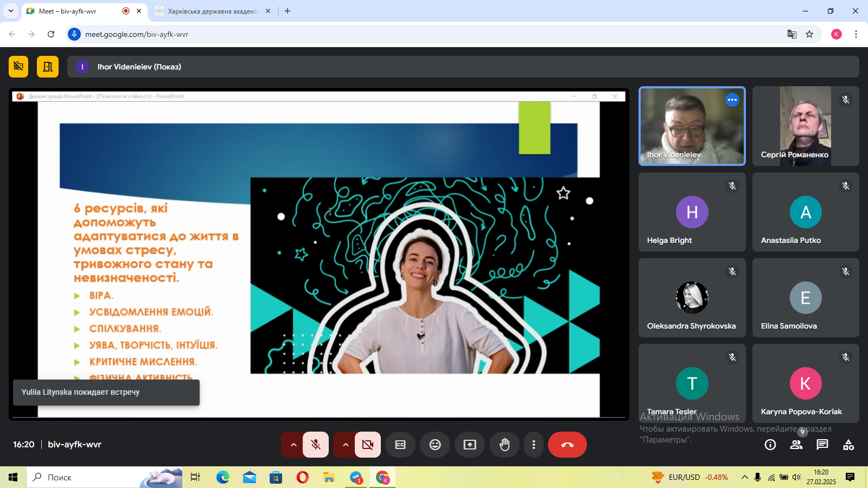Screen dimensions: 868x488
Task: Open activities shapes icon
Action: 848,445
